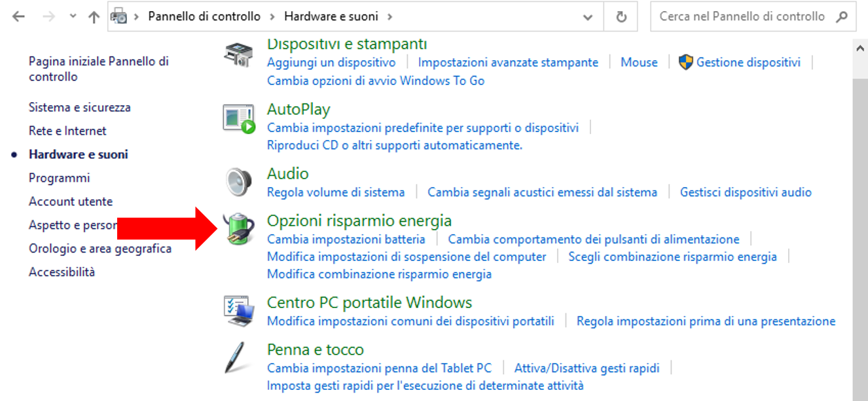Click the Audio speaker icon

238,181
